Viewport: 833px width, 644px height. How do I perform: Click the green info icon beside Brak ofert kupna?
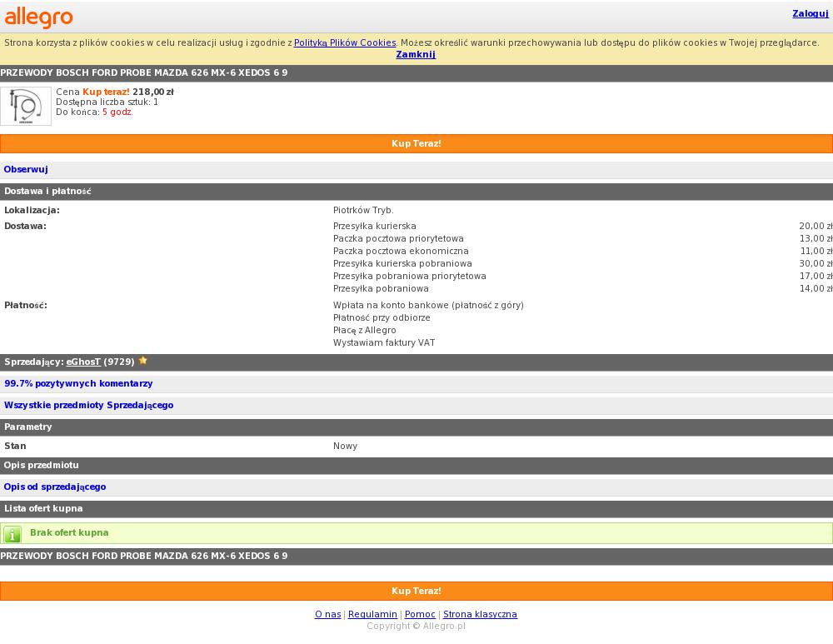click(12, 533)
